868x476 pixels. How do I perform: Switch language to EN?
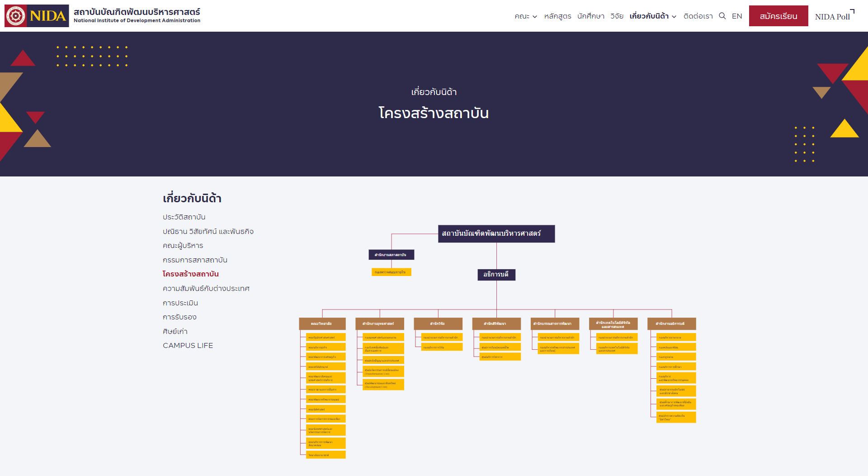tap(737, 16)
